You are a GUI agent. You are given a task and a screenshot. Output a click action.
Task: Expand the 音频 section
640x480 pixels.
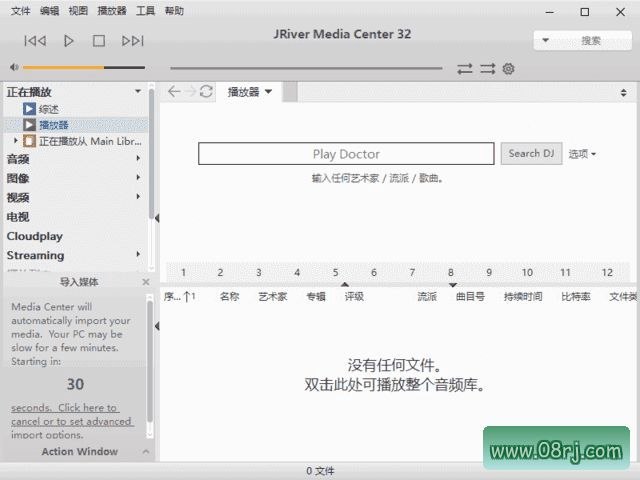pos(138,158)
